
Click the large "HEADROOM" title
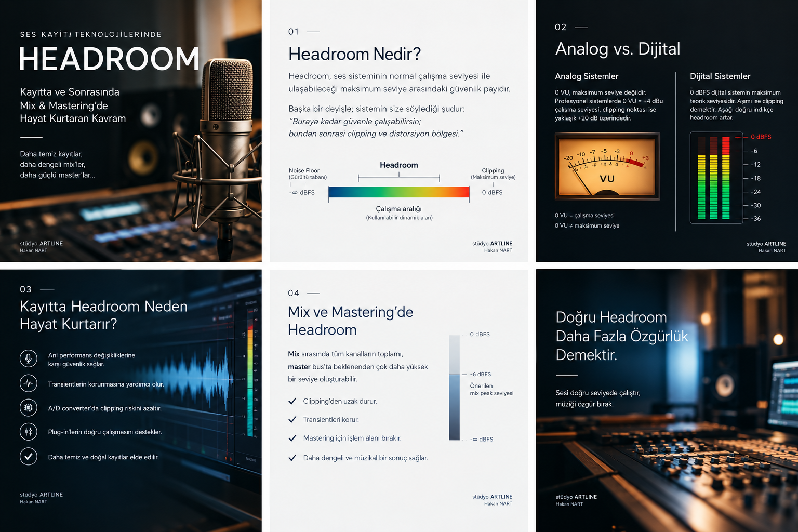click(x=109, y=59)
